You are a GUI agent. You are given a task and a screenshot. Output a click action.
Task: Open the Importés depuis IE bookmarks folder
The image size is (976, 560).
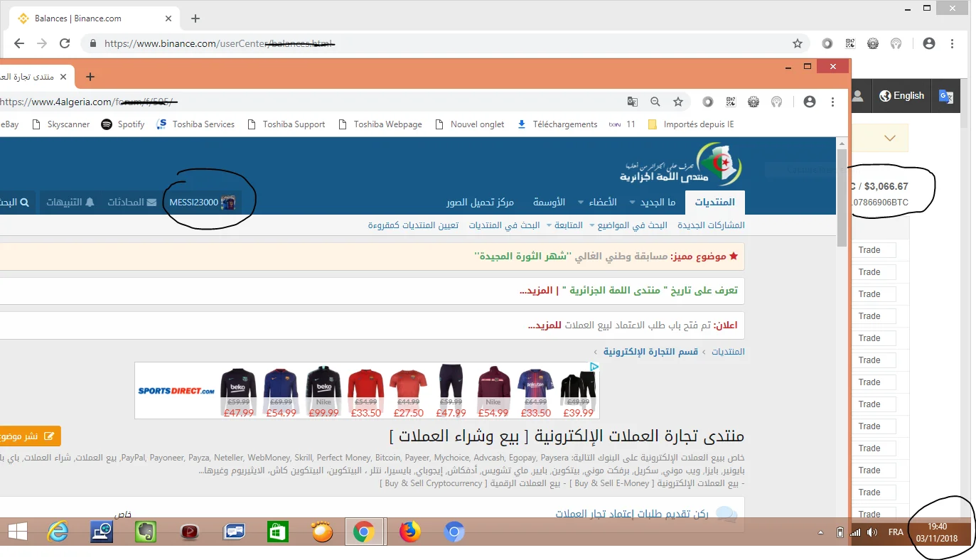(691, 124)
